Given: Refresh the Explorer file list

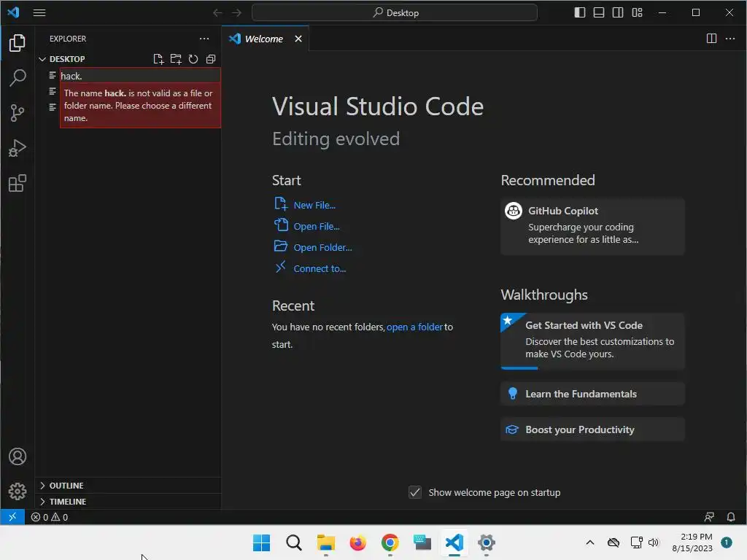Looking at the screenshot, I should pos(193,59).
